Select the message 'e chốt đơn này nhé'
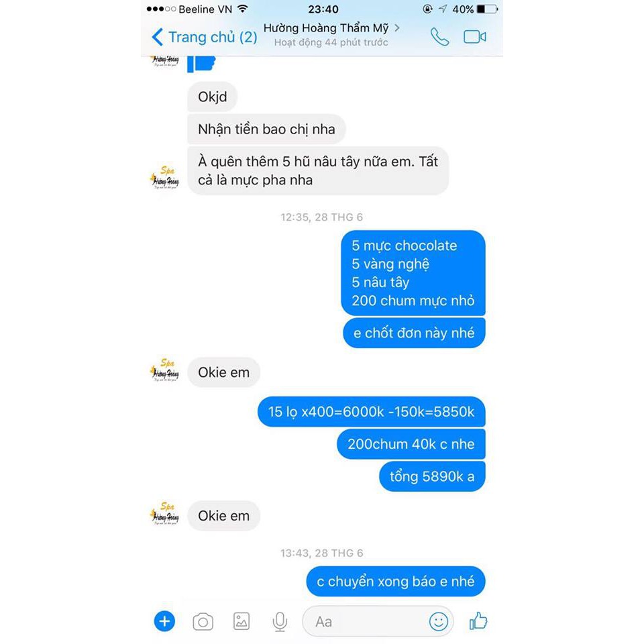Viewport: 644px width, 644px height. [x=414, y=333]
